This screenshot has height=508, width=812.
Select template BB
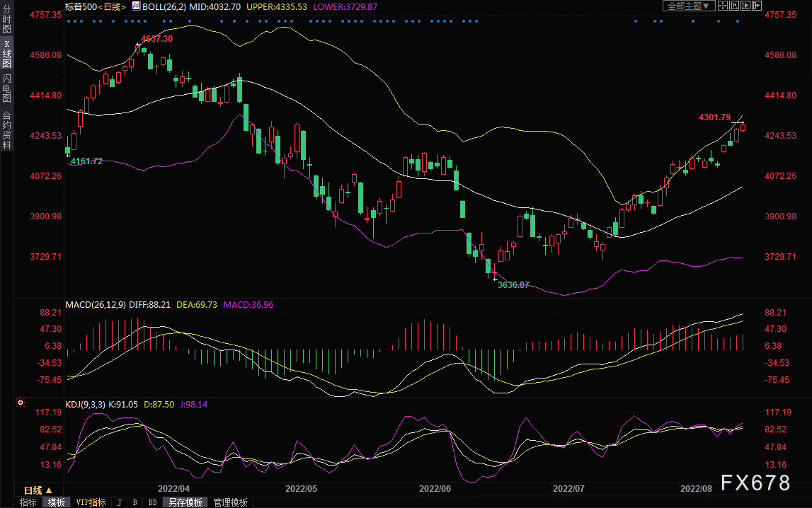pos(152,502)
